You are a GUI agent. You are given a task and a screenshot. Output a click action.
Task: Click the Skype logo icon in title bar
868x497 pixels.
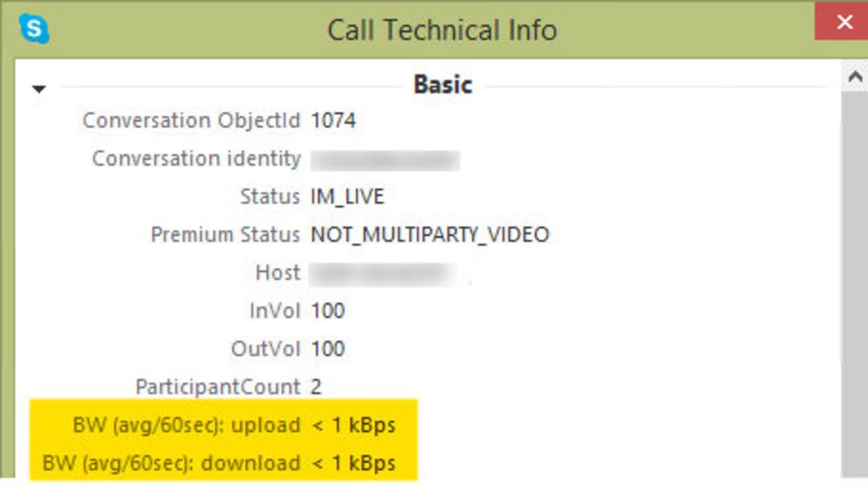[34, 28]
